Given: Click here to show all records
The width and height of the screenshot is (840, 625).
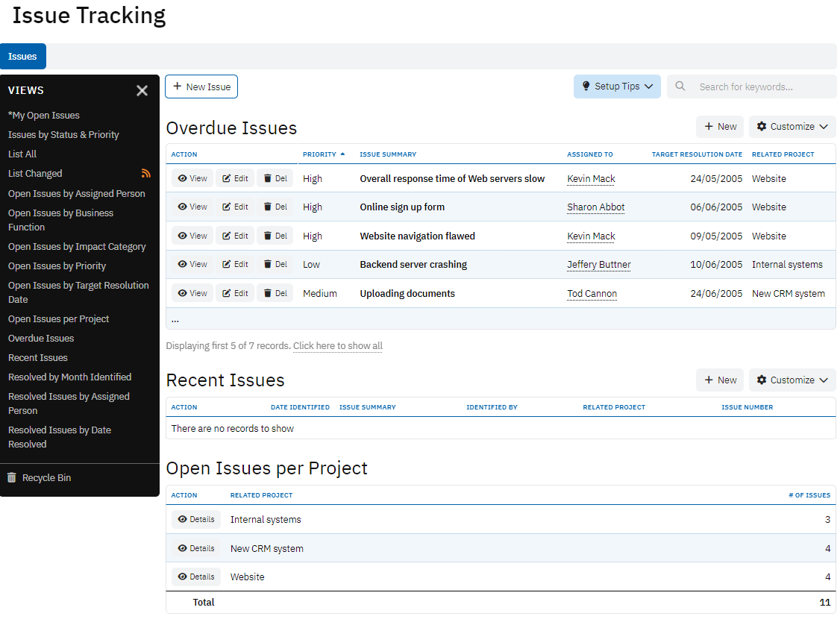Looking at the screenshot, I should [x=337, y=346].
